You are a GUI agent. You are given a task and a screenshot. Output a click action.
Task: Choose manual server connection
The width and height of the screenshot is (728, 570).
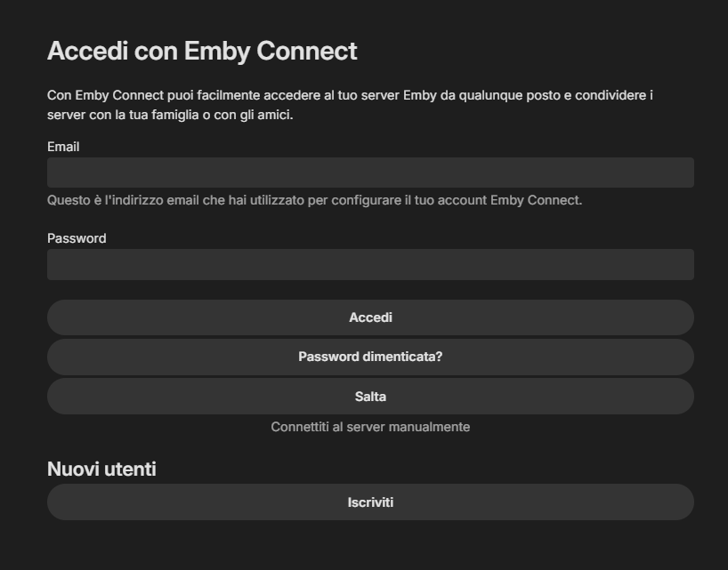[370, 427]
